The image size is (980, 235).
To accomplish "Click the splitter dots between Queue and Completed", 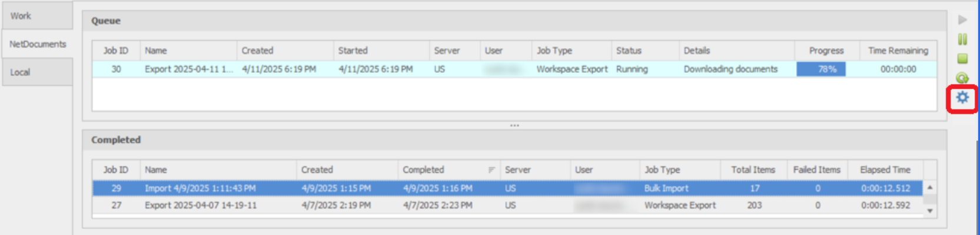I will (514, 125).
